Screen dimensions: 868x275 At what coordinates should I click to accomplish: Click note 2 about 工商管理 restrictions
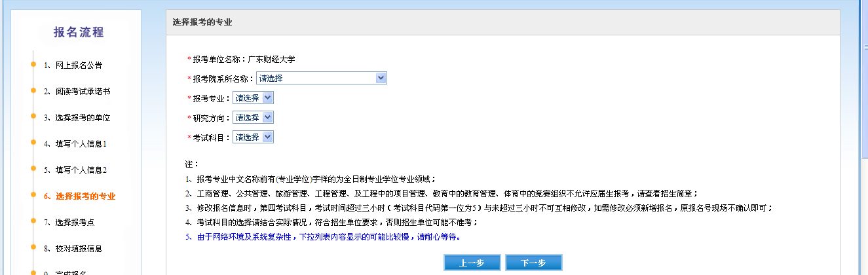pos(442,194)
